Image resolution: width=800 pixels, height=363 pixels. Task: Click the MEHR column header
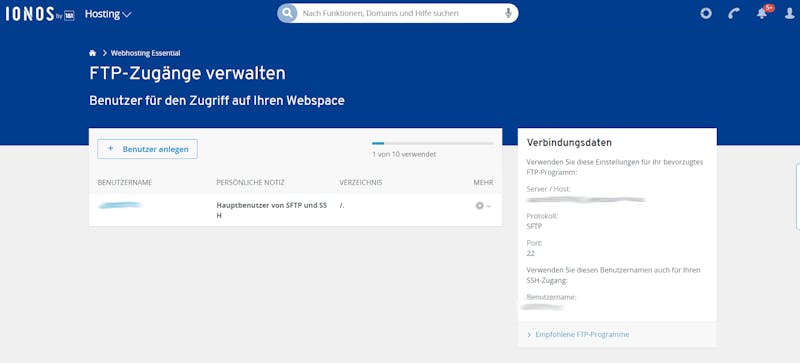(x=483, y=182)
